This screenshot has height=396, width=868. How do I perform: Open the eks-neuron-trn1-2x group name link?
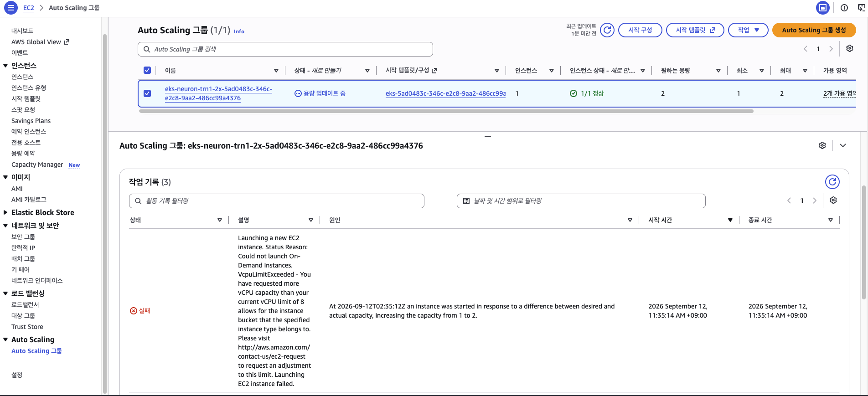click(218, 93)
